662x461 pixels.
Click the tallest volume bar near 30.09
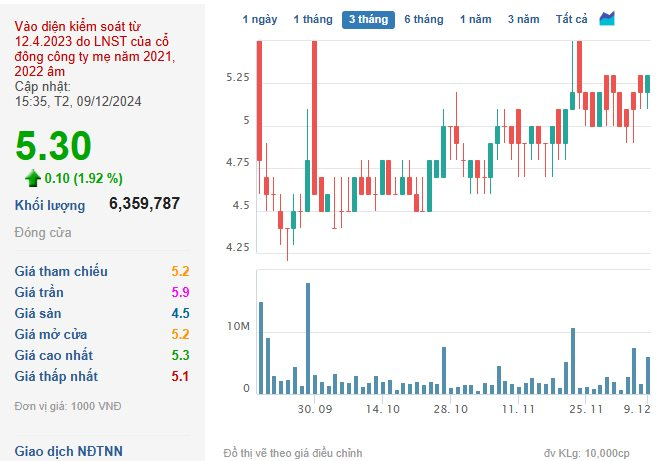[x=308, y=339]
